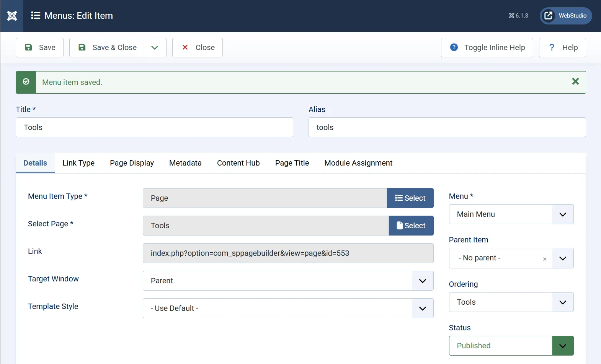Click Select button for Menu Item Type

click(410, 198)
